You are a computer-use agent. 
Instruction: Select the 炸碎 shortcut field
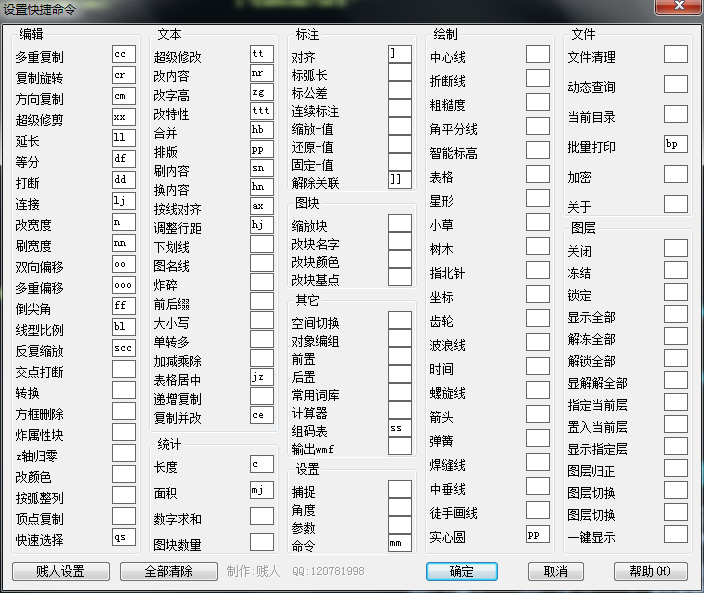[x=262, y=282]
